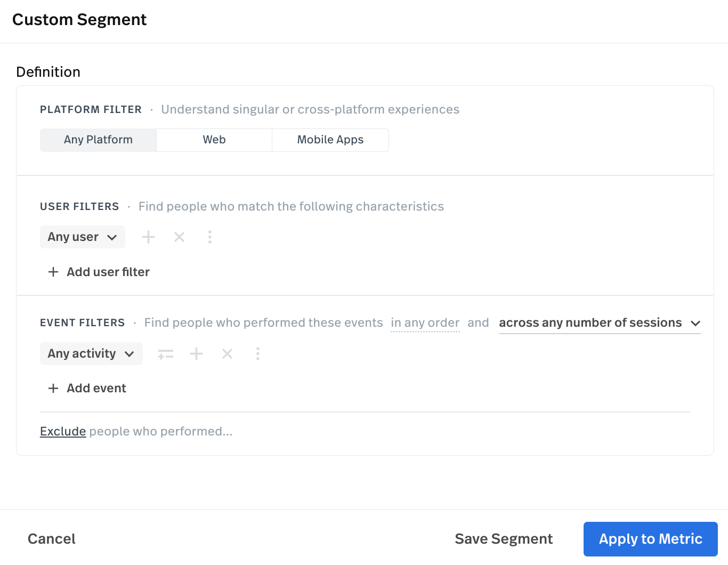Viewport: 728px width, 565px height.
Task: Click the 'USER FILTERS' heading
Action: [x=79, y=206]
